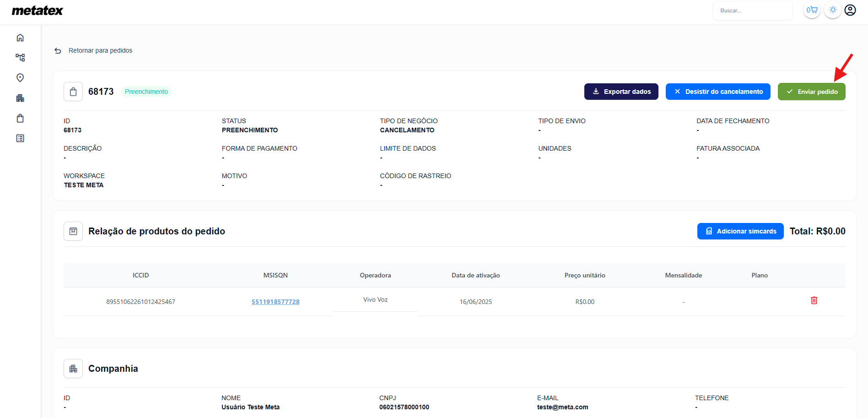Image resolution: width=868 pixels, height=418 pixels.
Task: Select ICCID value 89551062261012425467
Action: 140,302
